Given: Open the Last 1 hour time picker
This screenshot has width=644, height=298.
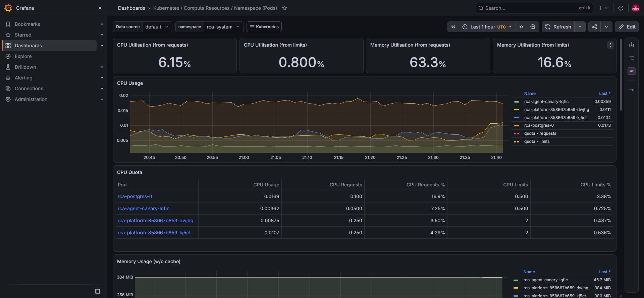Looking at the screenshot, I should (x=487, y=27).
